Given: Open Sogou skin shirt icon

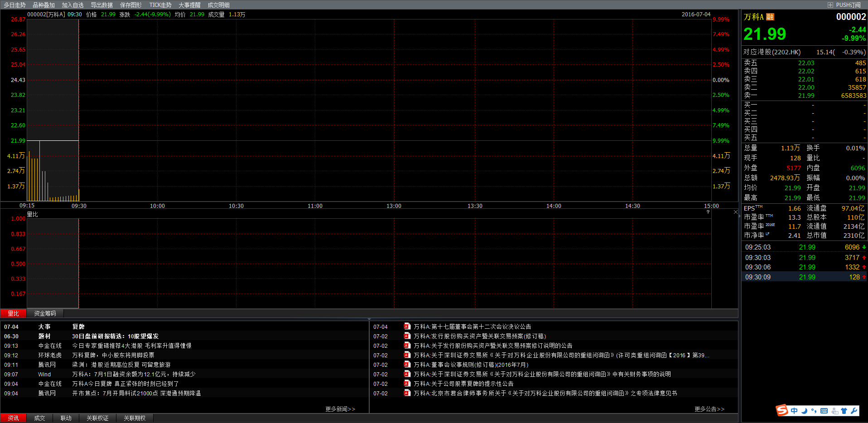Looking at the screenshot, I should [844, 411].
